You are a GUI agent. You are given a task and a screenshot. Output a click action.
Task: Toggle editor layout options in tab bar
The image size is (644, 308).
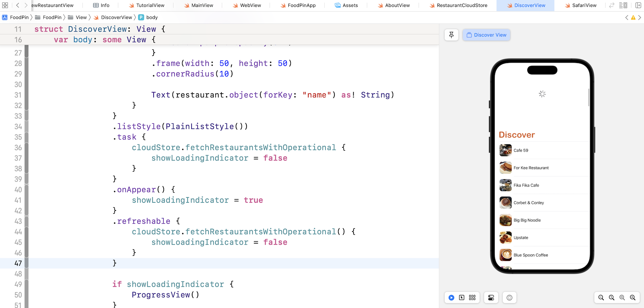click(623, 5)
